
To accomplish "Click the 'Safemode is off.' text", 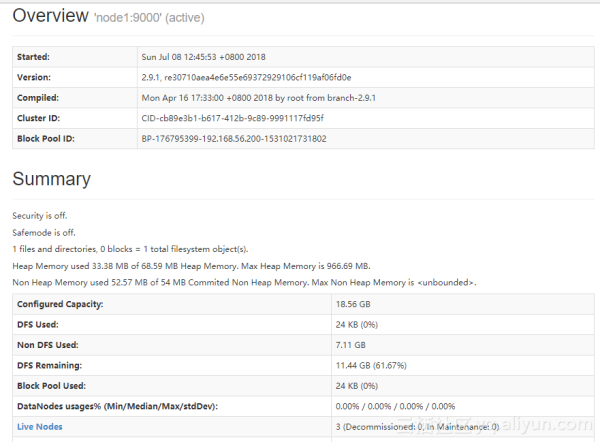I will click(x=44, y=233).
